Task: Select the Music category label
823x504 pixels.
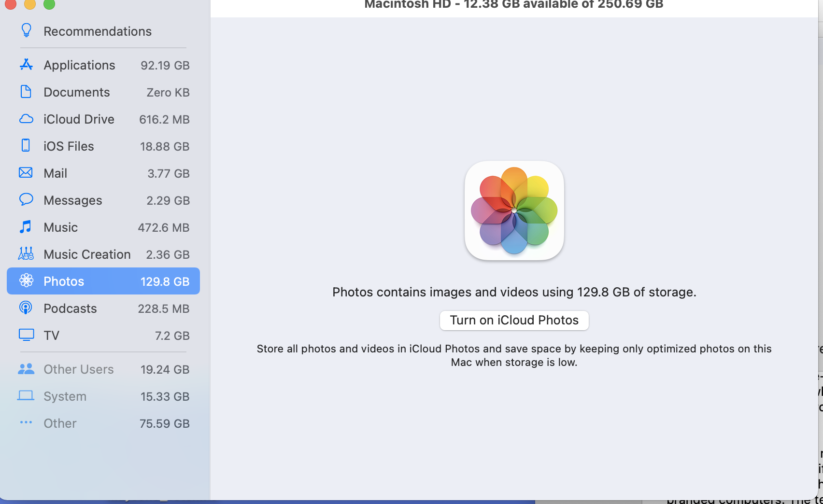Action: pos(60,227)
